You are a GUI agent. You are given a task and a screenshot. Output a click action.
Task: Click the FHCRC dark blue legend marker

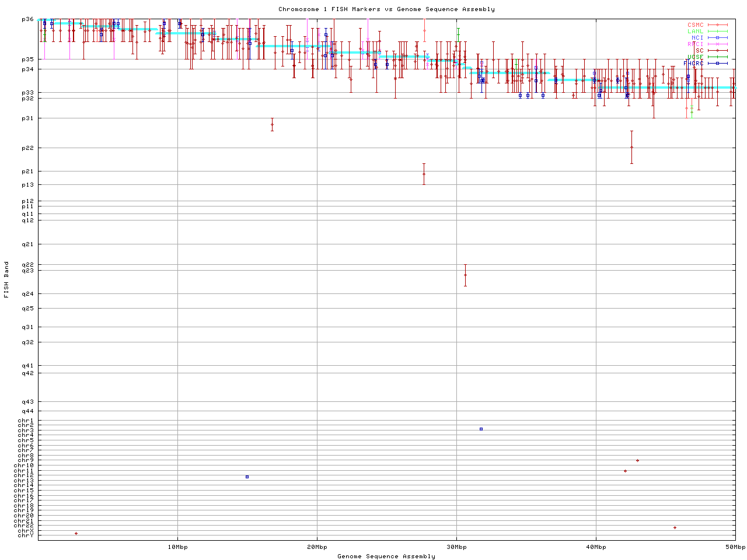(717, 63)
